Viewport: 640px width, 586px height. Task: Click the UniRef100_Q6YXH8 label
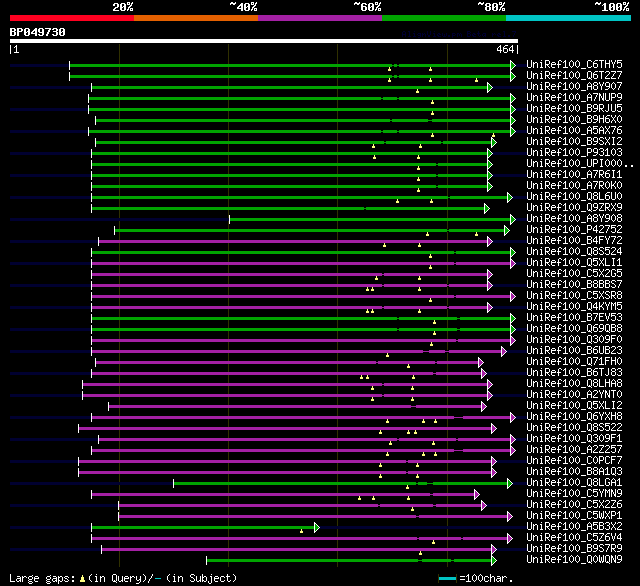click(574, 417)
